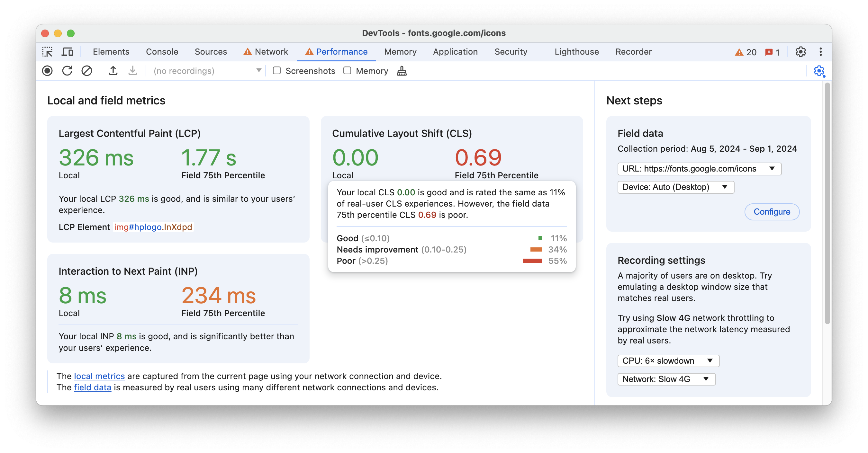Image resolution: width=868 pixels, height=453 pixels.
Task: Click the Configure button
Action: coord(772,212)
